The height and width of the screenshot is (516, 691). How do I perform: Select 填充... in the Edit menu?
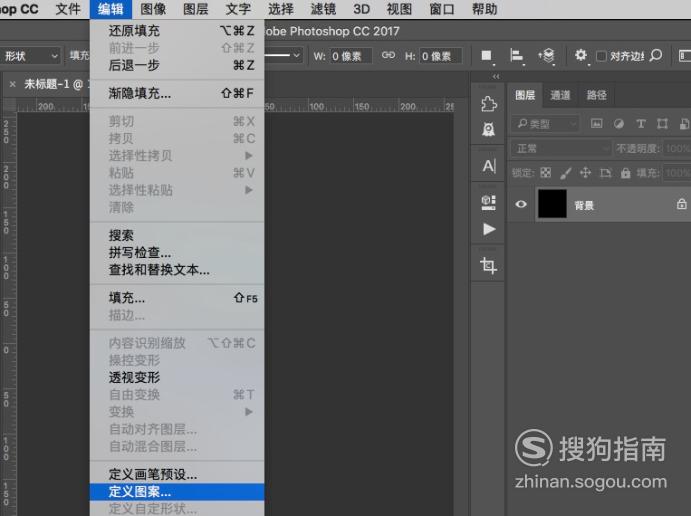click(177, 298)
